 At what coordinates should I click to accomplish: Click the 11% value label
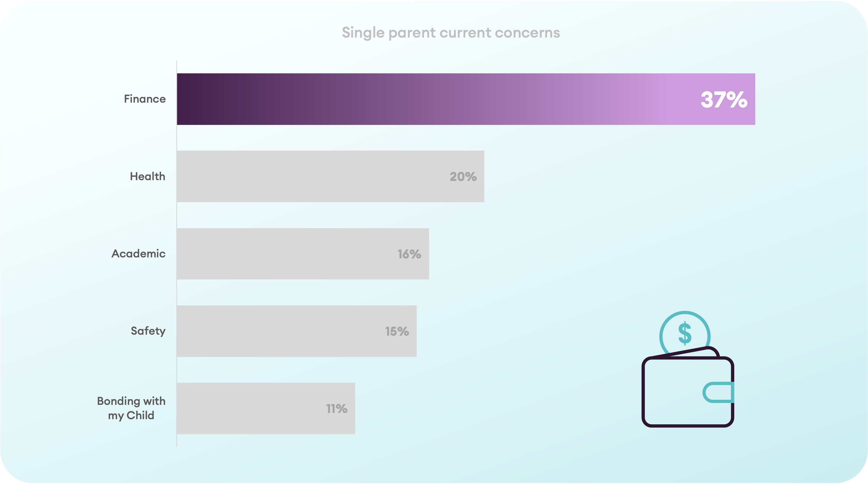(337, 408)
